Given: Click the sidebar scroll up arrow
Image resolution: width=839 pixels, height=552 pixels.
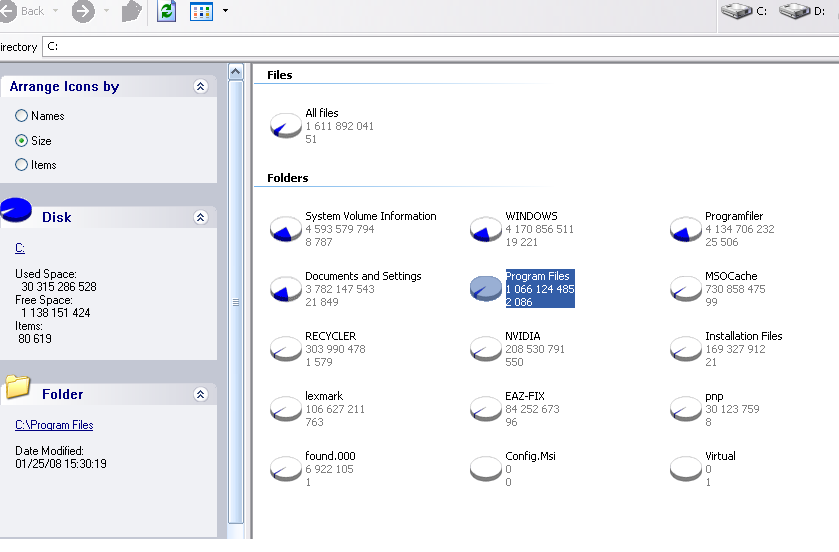Looking at the screenshot, I should 235,72.
